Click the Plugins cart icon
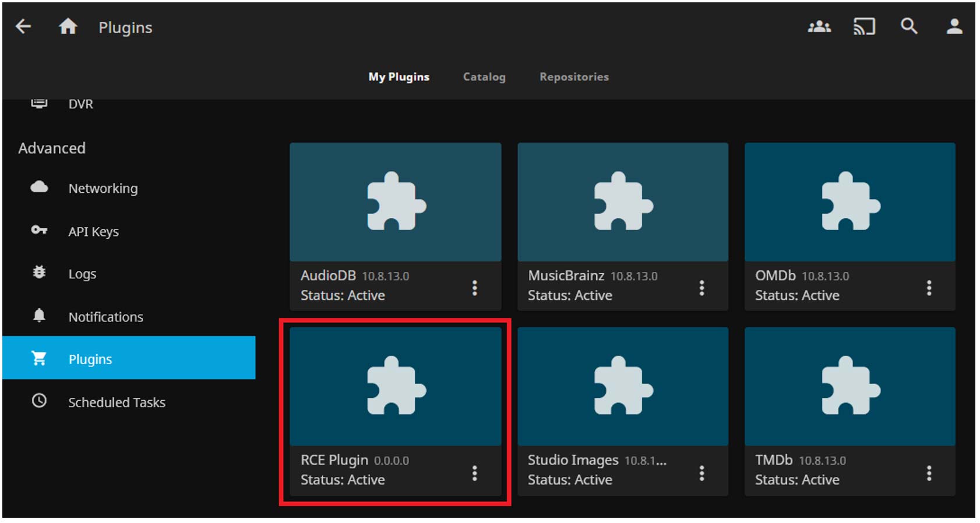Screen dimensions: 980x523 tap(39, 358)
